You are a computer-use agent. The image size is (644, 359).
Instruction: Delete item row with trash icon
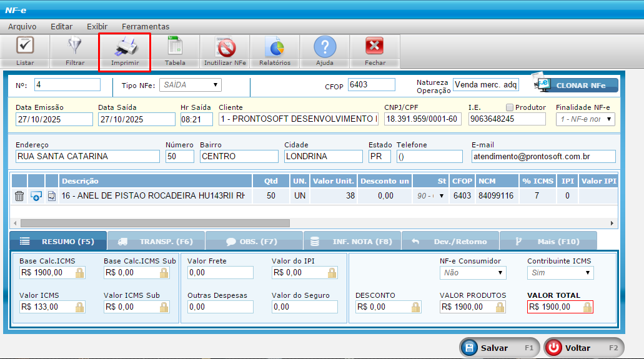19,196
